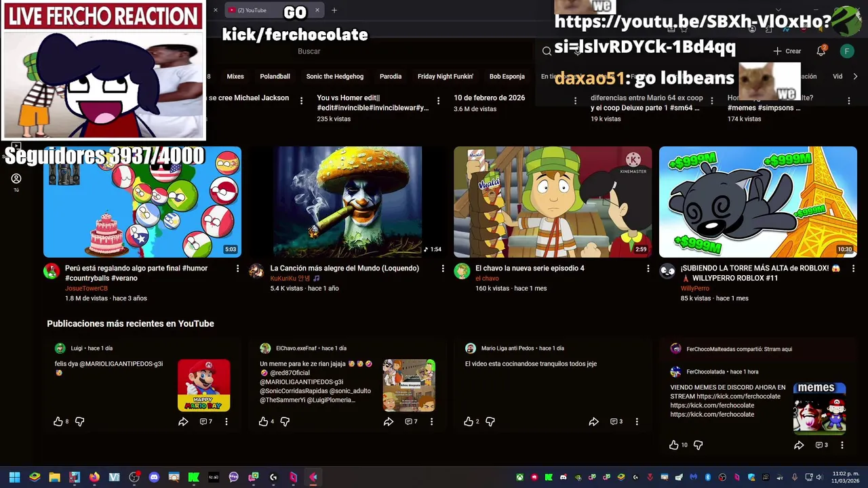868x488 pixels.
Task: Dislike the Mario Liga anti Pedos post
Action: coord(490,422)
